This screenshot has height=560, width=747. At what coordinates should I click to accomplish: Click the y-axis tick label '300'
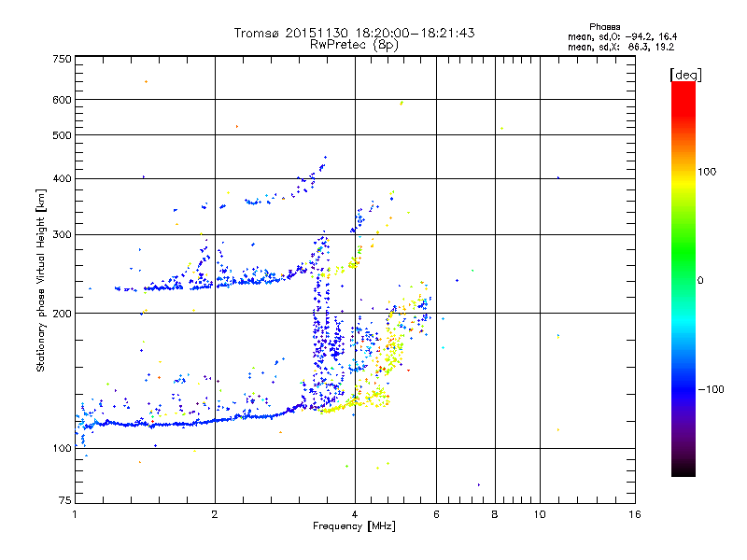[x=62, y=235]
